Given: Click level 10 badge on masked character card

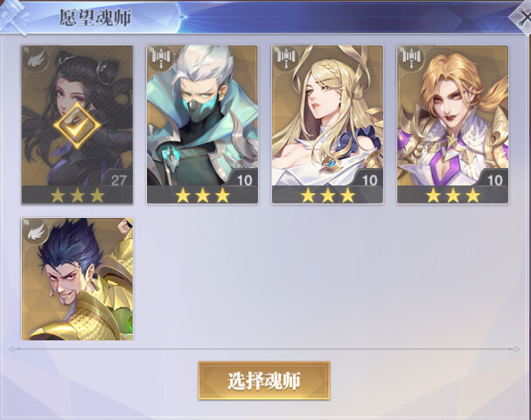Looking at the screenshot, I should click(x=244, y=179).
